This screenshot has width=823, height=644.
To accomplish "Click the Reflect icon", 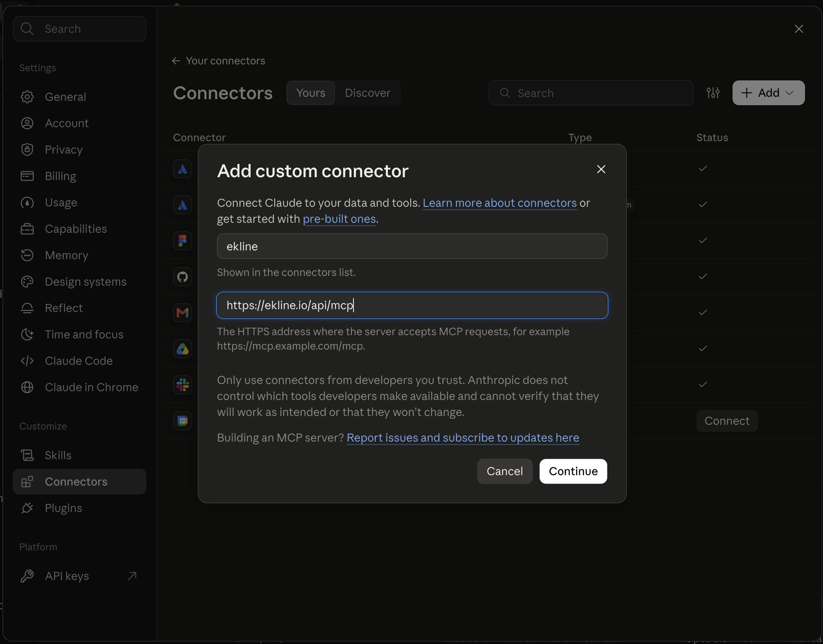I will point(27,308).
